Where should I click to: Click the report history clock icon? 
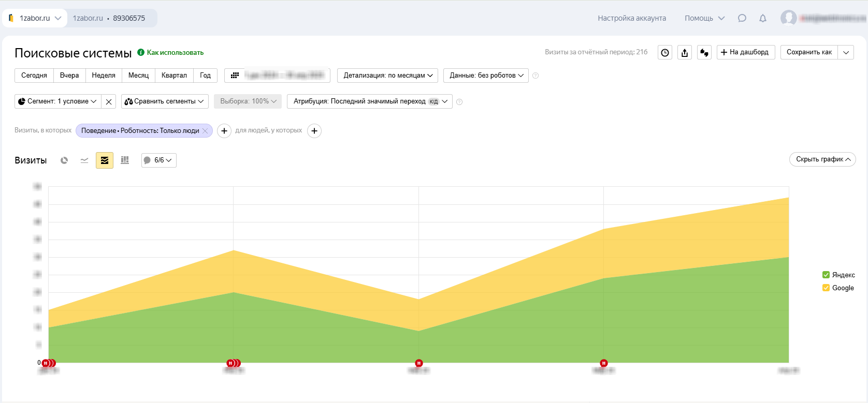click(x=665, y=52)
